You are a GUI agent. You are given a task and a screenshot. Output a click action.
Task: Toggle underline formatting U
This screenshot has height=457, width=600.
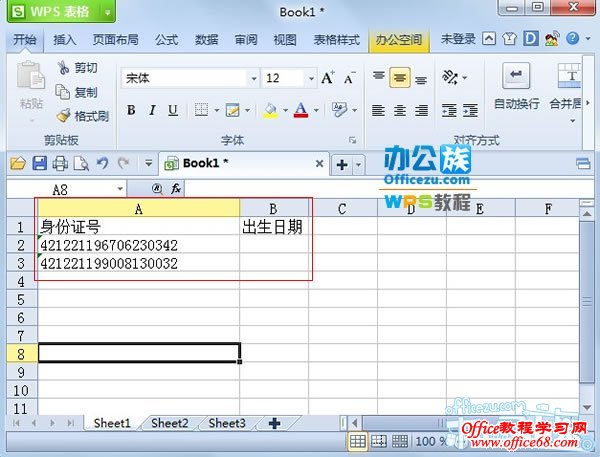pyautogui.click(x=173, y=110)
